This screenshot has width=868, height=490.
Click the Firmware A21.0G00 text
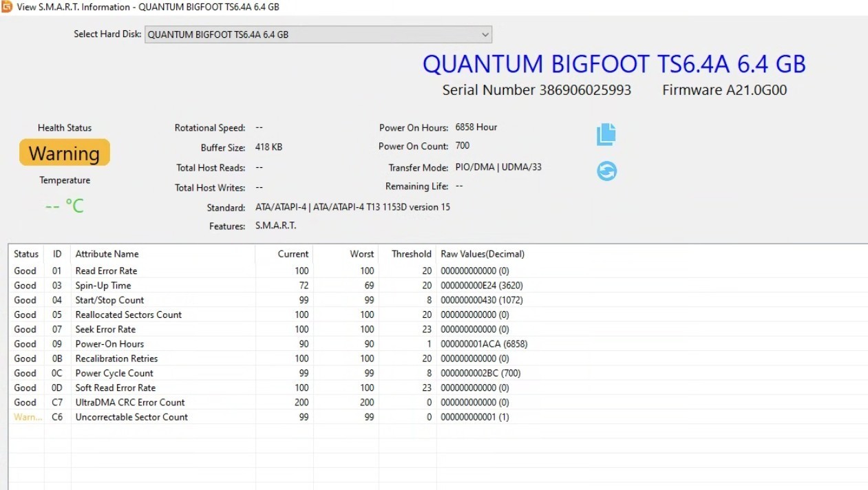click(x=724, y=90)
